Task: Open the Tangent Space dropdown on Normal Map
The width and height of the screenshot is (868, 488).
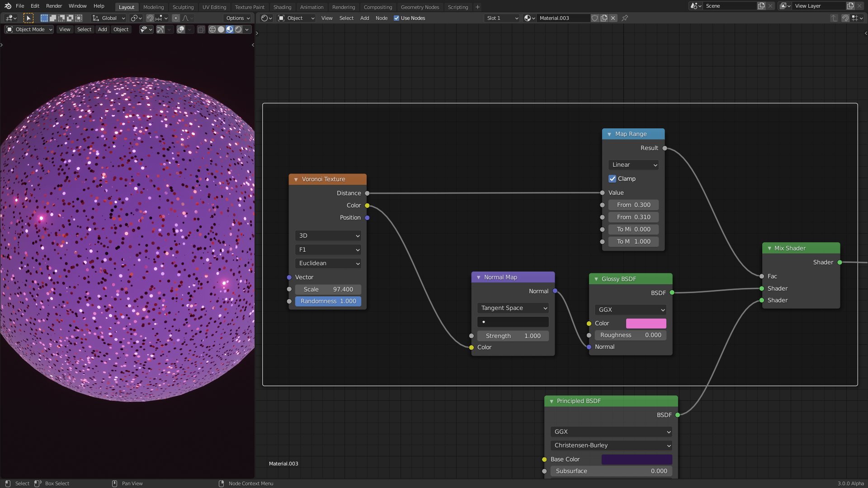Action: pos(513,308)
